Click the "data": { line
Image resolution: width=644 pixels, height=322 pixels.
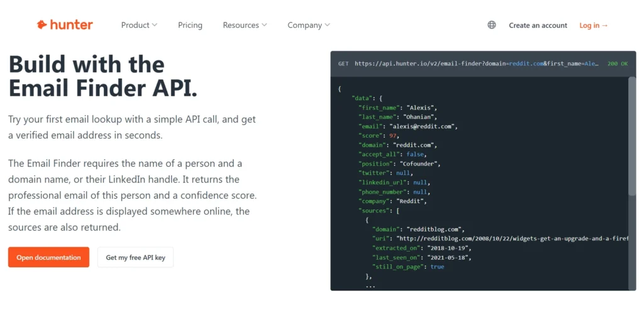(x=367, y=98)
